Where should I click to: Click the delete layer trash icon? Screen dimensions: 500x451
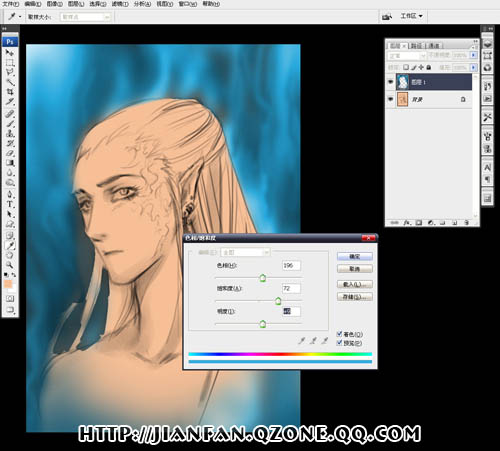(467, 222)
